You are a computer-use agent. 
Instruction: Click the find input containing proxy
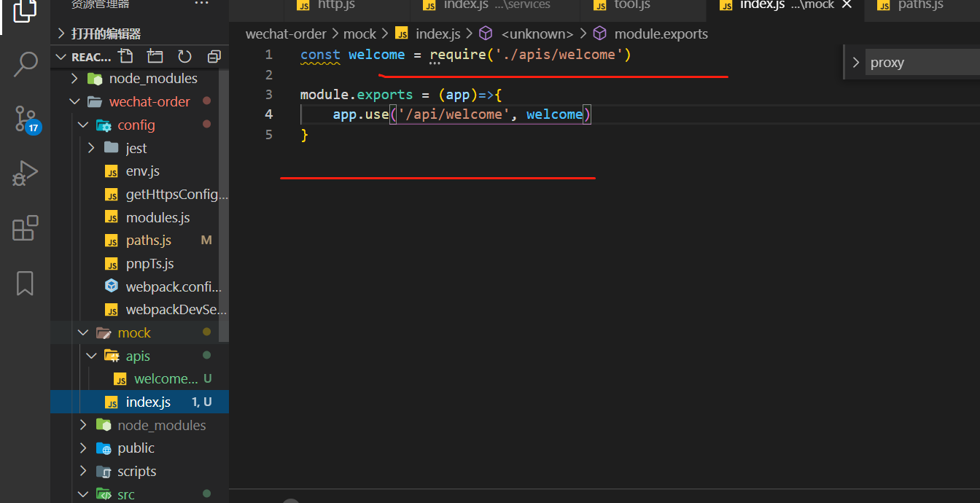(x=922, y=63)
